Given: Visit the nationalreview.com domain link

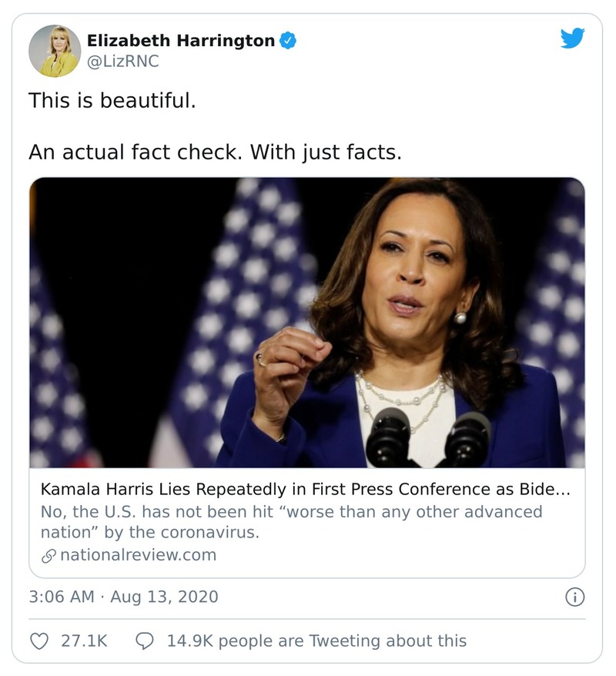Looking at the screenshot, I should pyautogui.click(x=138, y=555).
